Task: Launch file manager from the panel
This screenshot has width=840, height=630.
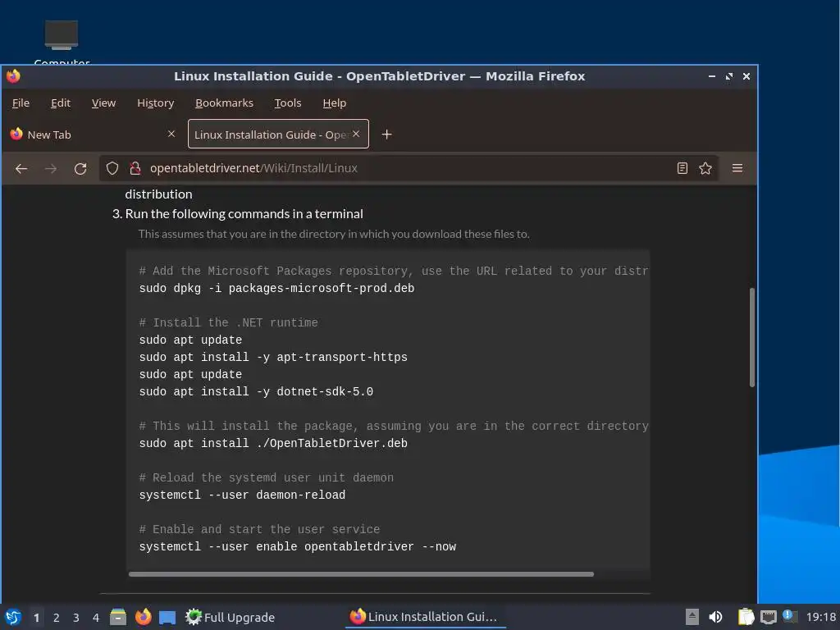Action: click(118, 617)
